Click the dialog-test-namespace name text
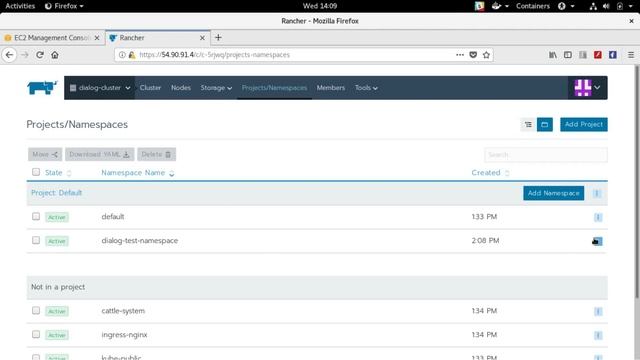The height and width of the screenshot is (360, 640). (x=140, y=241)
